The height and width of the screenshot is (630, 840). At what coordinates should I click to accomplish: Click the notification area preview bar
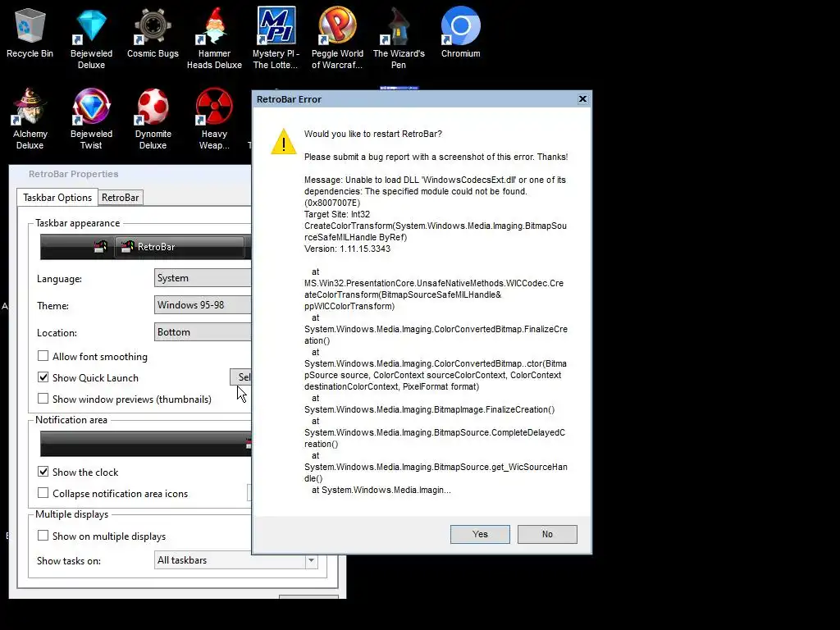coord(146,444)
